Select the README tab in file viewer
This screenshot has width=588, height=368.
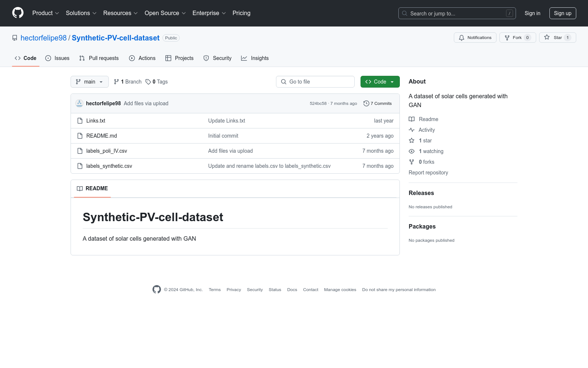click(x=92, y=188)
